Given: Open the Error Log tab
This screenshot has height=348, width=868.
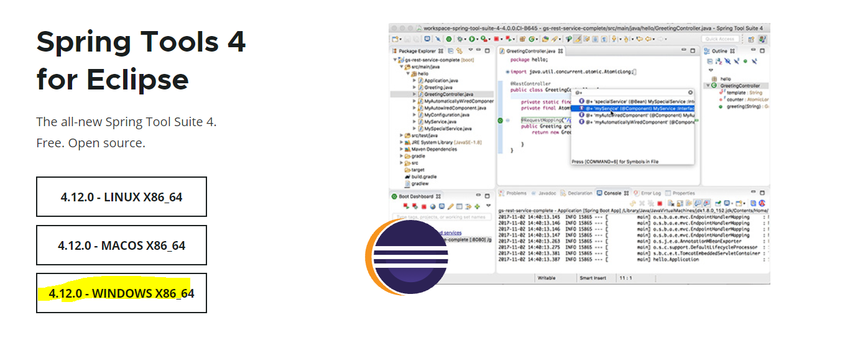Looking at the screenshot, I should tap(648, 193).
